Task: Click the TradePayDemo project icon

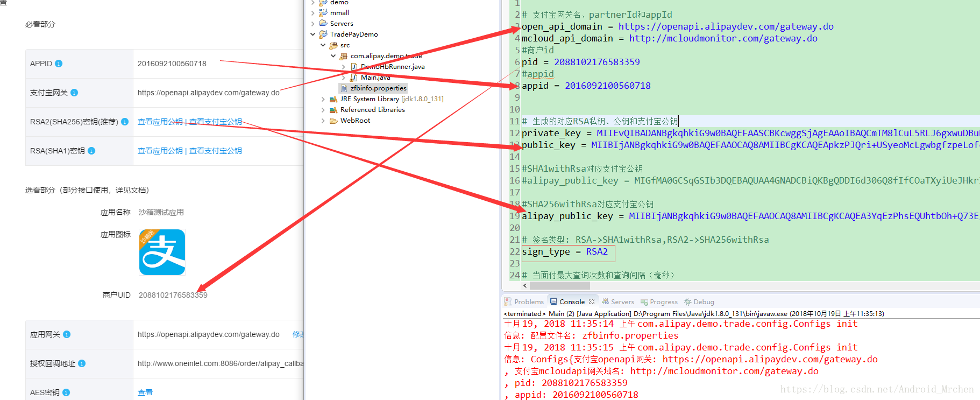Action: pos(323,34)
